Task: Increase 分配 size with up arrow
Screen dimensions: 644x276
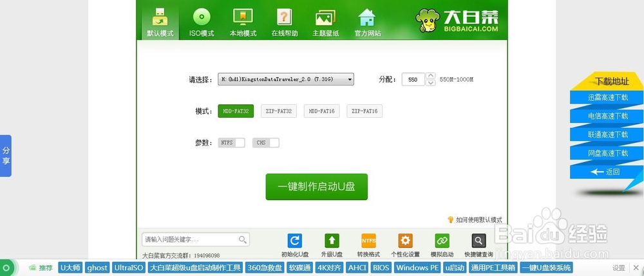Action: (430, 75)
